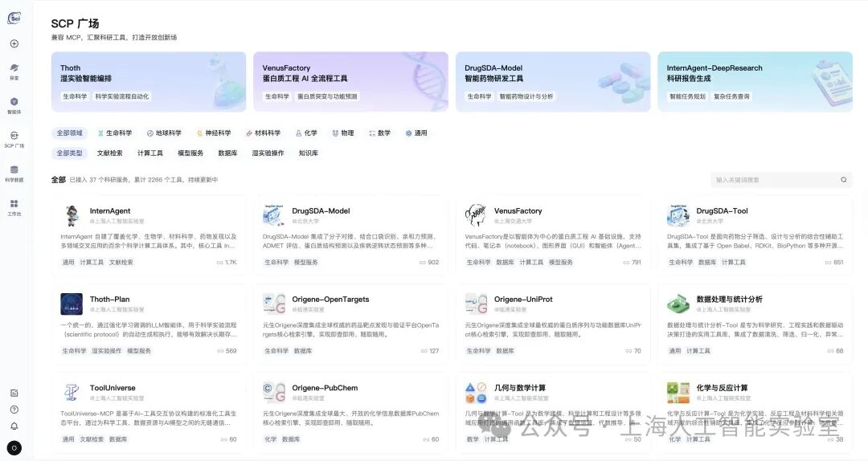The image size is (868, 461).
Task: Select the 文献检索 type filter
Action: click(110, 153)
